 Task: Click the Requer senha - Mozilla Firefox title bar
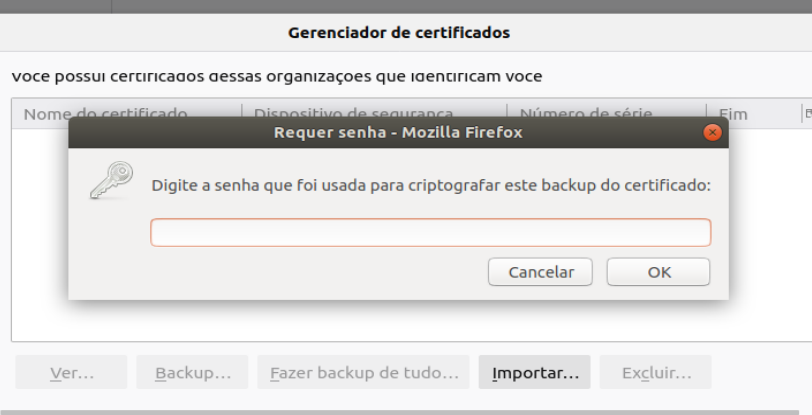pos(398,132)
